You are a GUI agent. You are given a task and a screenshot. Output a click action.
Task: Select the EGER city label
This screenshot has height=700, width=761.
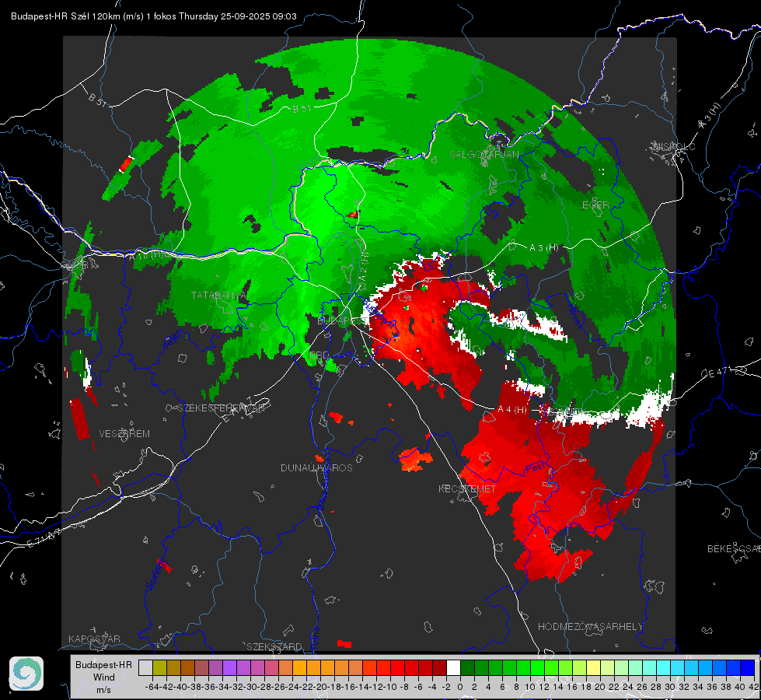coord(595,205)
